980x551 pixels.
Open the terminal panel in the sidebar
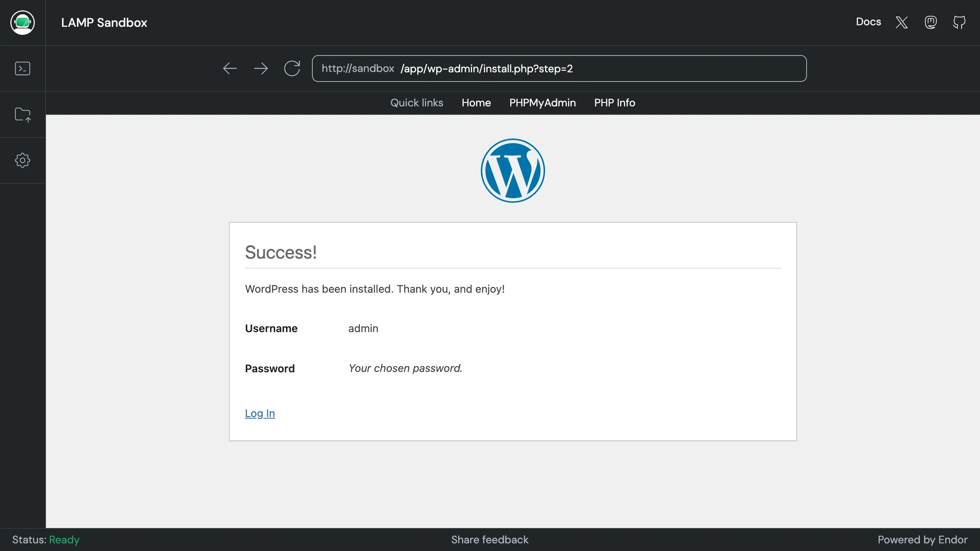23,68
